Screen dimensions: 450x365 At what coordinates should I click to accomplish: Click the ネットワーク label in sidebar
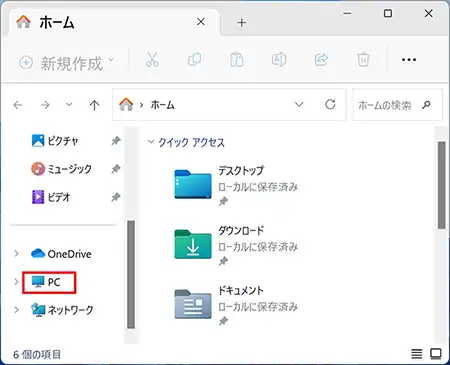pos(70,310)
